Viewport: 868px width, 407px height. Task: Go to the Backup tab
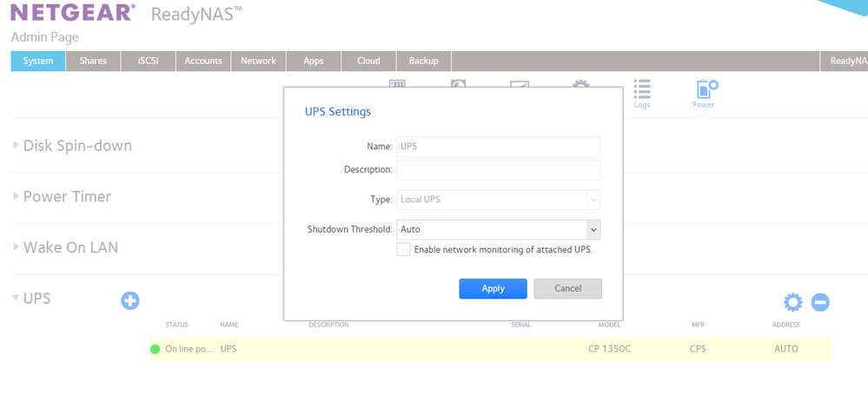point(423,61)
